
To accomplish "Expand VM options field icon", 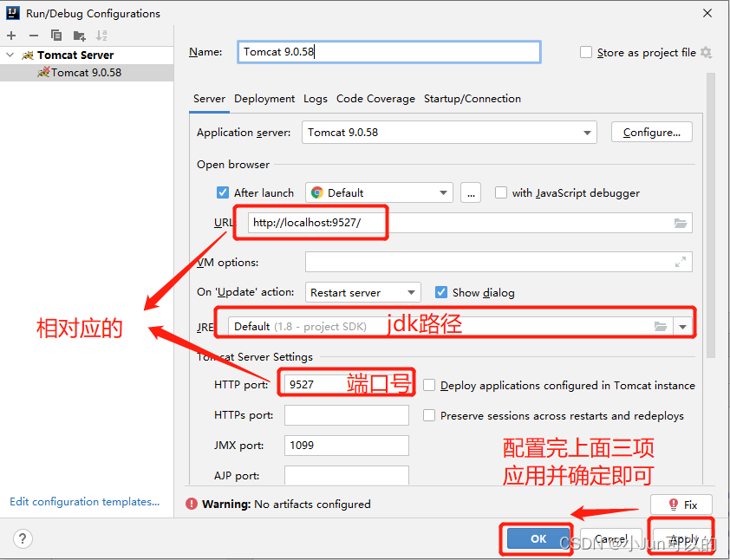I will [x=681, y=262].
